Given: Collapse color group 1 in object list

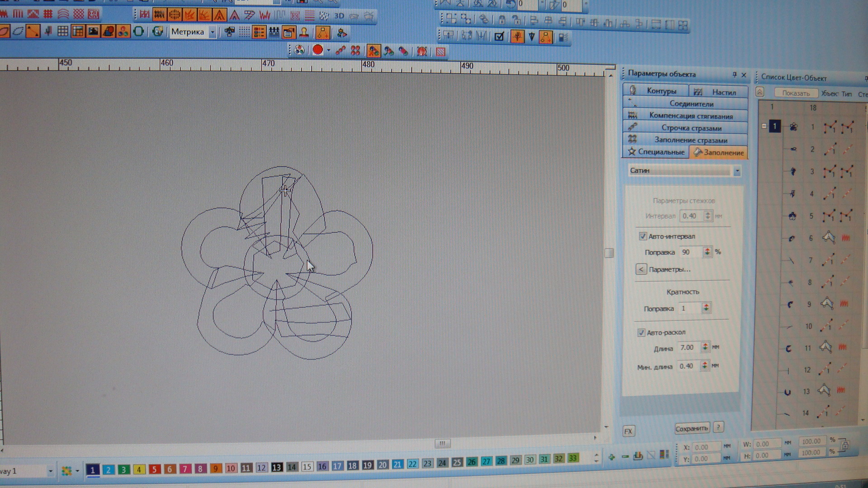Looking at the screenshot, I should tap(764, 126).
